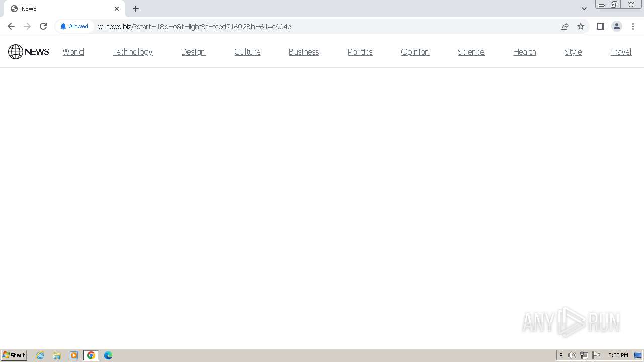Launch Internet Explorer from the taskbar

tap(40, 355)
